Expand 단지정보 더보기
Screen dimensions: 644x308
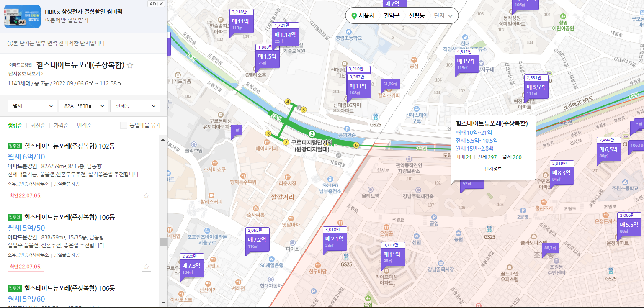click(26, 74)
